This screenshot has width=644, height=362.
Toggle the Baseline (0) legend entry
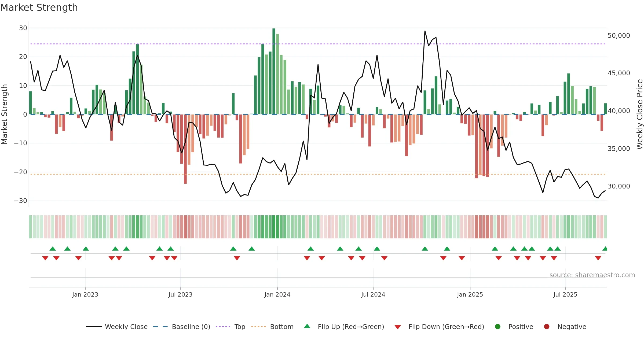182,327
